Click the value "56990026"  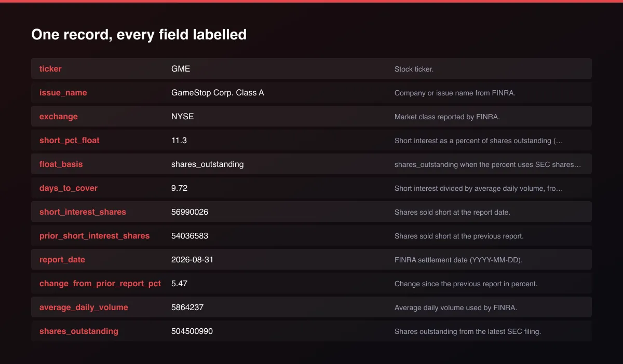coord(190,212)
